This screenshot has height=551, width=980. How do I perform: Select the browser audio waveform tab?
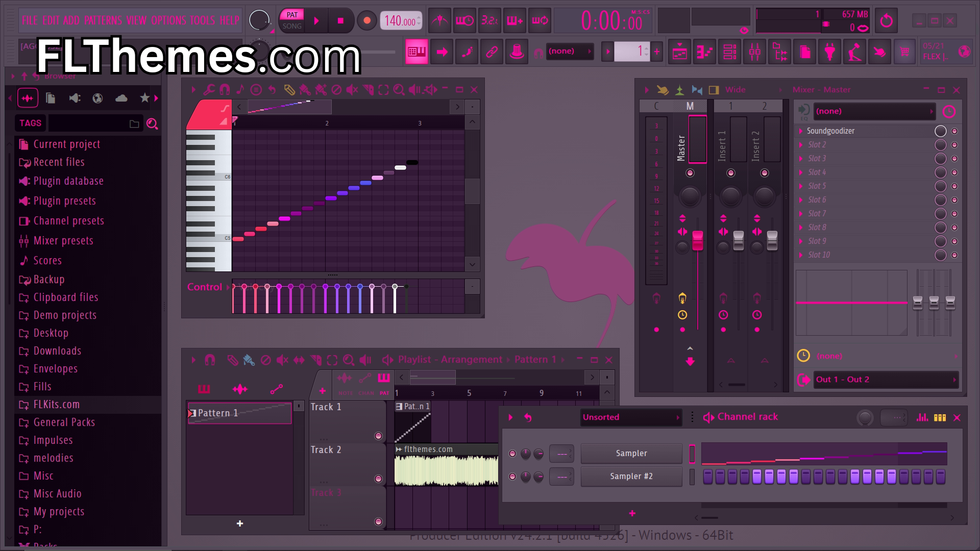click(x=28, y=98)
